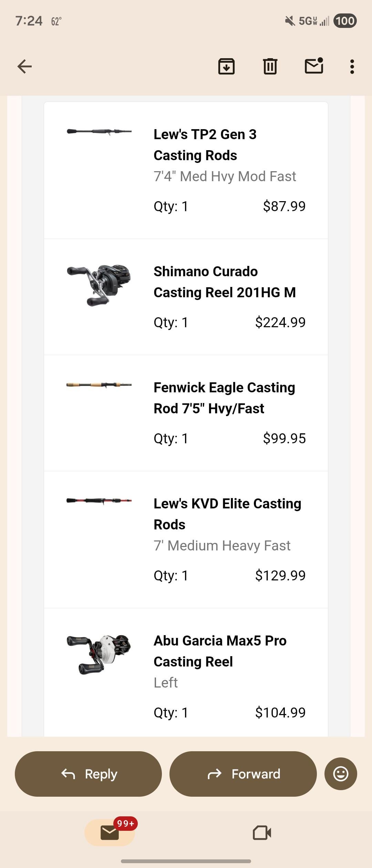Mark email as unread
Image resolution: width=372 pixels, height=868 pixels.
(314, 66)
